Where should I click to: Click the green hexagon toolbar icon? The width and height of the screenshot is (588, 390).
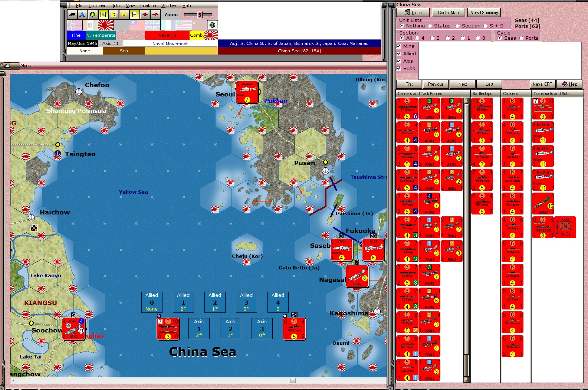coord(93,14)
